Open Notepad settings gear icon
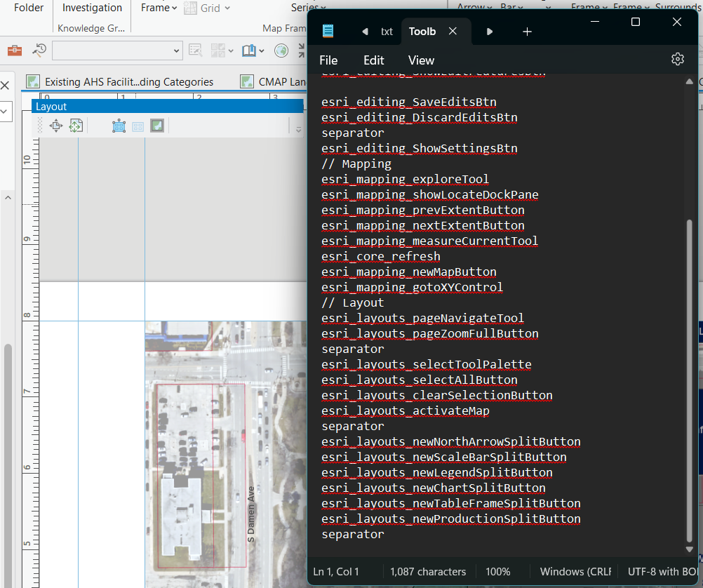 click(x=677, y=60)
